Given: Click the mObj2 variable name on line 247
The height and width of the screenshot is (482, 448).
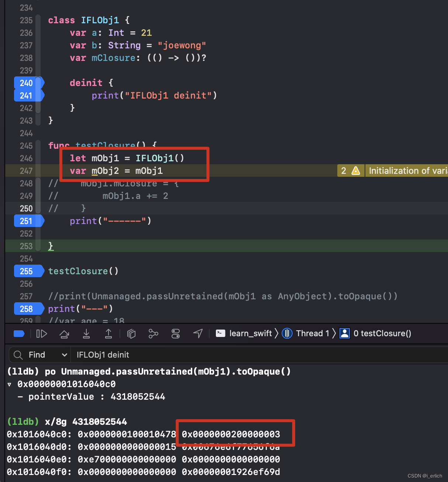Looking at the screenshot, I should [105, 171].
